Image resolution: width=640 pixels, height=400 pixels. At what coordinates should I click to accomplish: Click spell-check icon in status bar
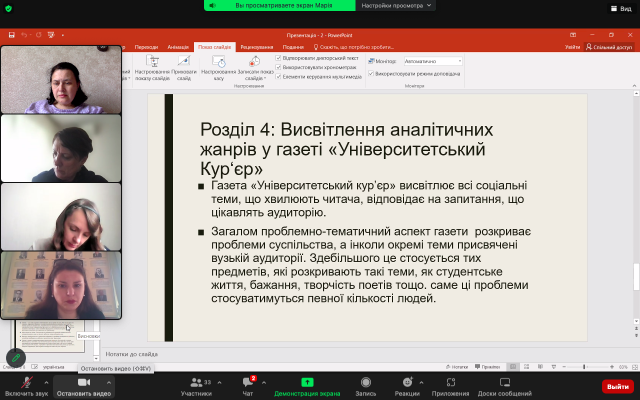(x=35, y=367)
